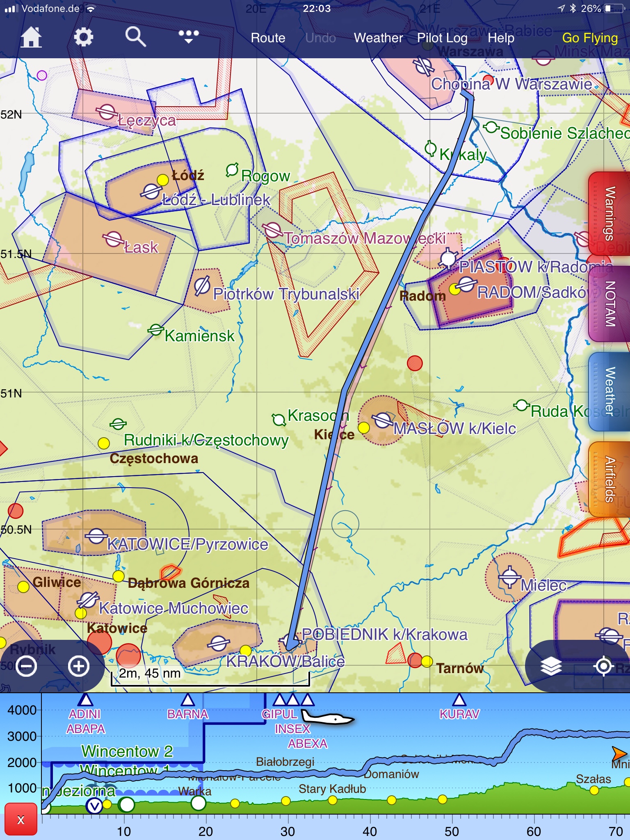
Task: Zoom in with the plus button
Action: 79,666
